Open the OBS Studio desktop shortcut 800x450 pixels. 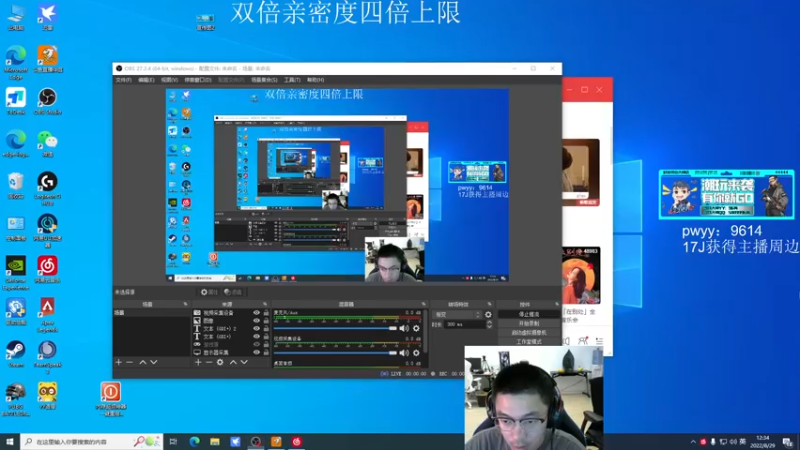pos(47,101)
